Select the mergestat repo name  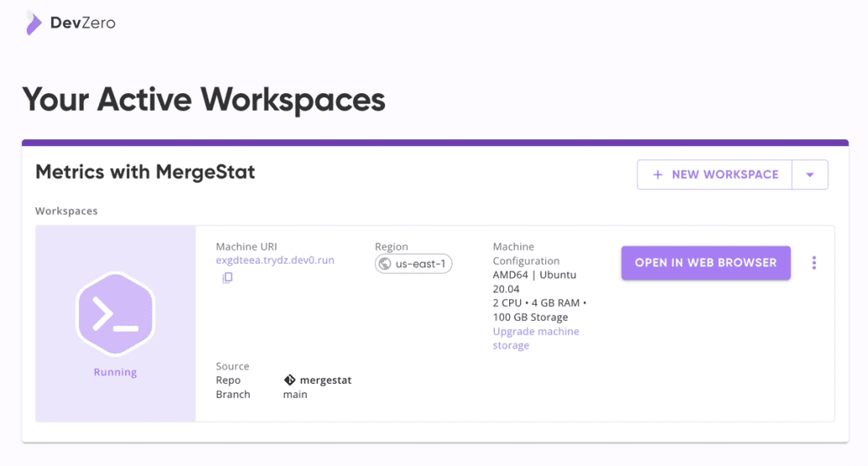(325, 380)
